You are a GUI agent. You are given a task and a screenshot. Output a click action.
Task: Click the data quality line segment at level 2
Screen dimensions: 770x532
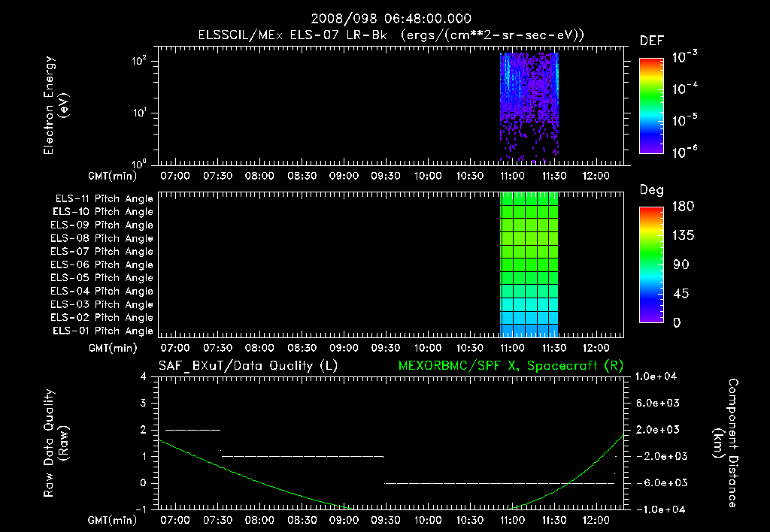point(193,430)
